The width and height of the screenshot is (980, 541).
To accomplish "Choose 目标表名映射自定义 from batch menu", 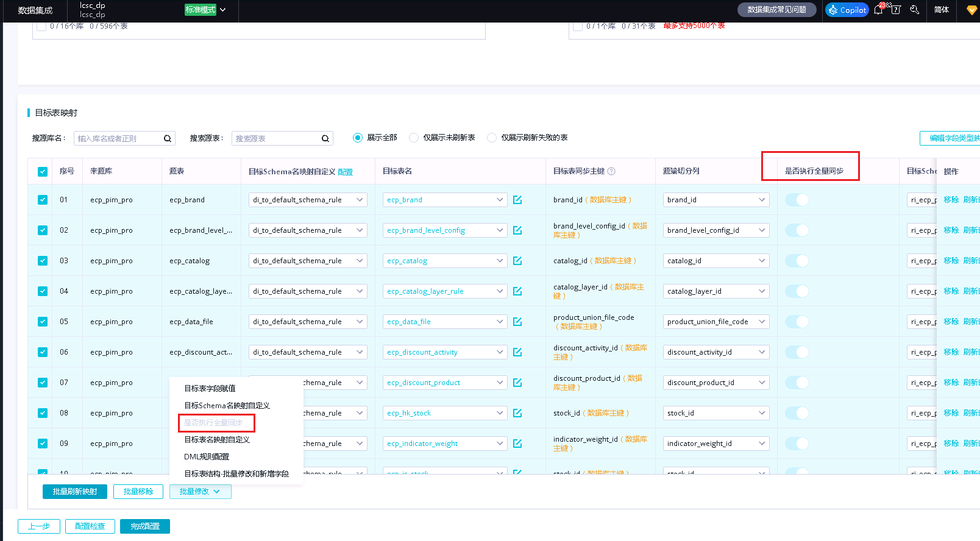I will tap(217, 440).
